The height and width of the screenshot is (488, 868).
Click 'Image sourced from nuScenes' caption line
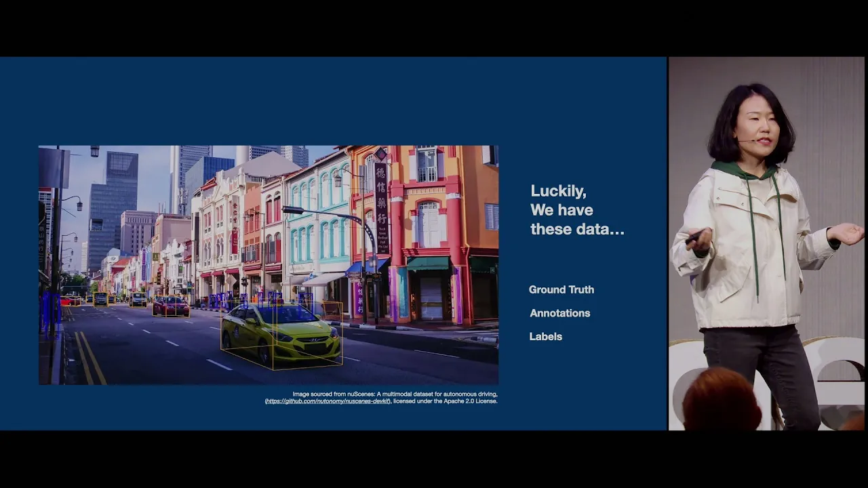(395, 394)
